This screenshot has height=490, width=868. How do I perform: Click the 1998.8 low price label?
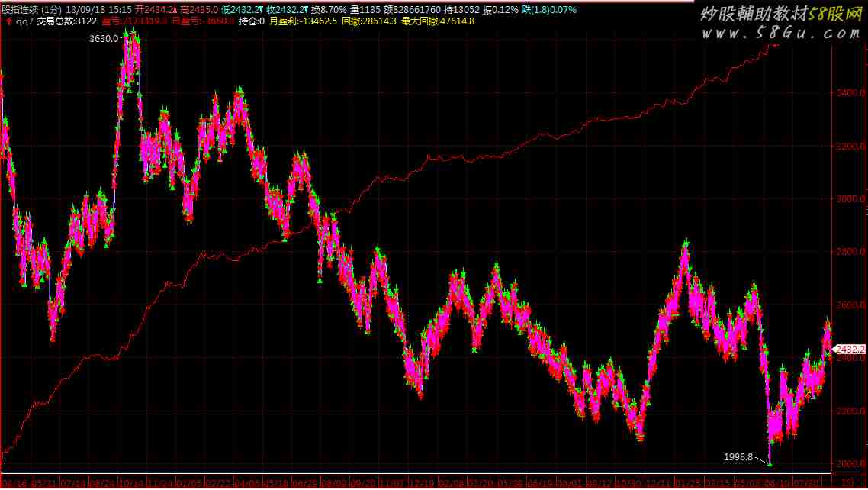tap(738, 456)
